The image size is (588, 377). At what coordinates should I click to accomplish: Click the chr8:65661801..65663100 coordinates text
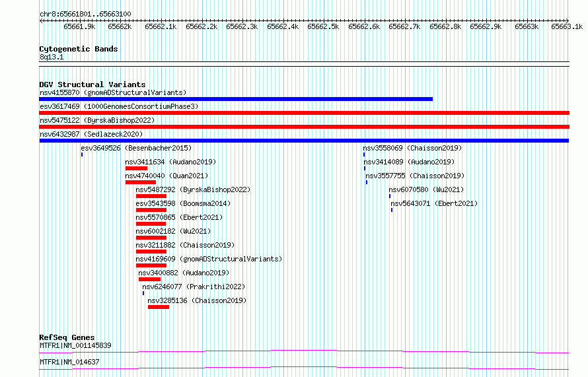coord(85,14)
